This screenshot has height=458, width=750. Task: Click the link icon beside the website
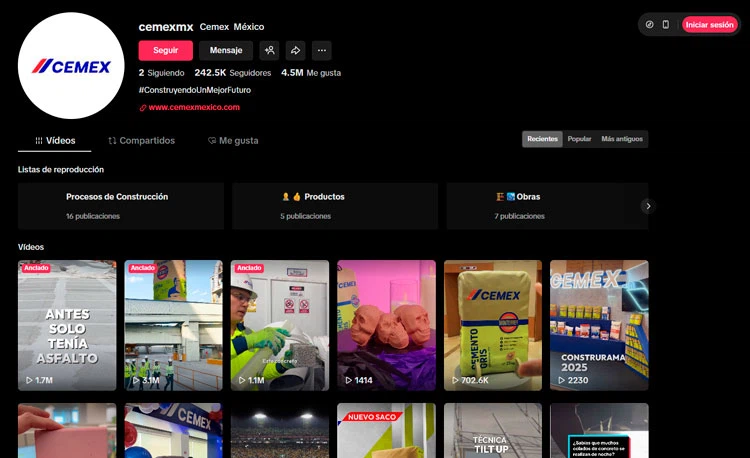click(143, 108)
